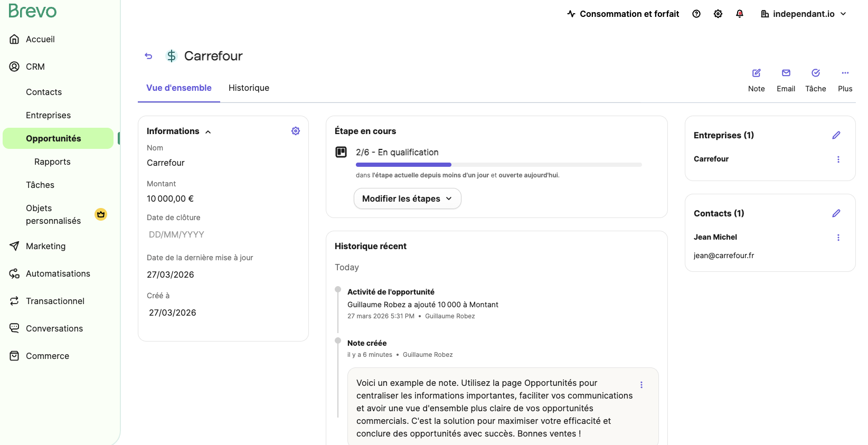
Task: Click the Transactionnel arrows icon
Action: click(x=14, y=301)
